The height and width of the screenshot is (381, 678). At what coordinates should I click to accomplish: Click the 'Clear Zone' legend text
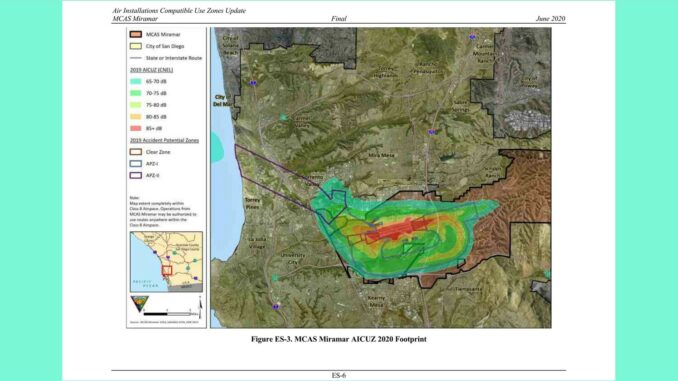coord(158,152)
